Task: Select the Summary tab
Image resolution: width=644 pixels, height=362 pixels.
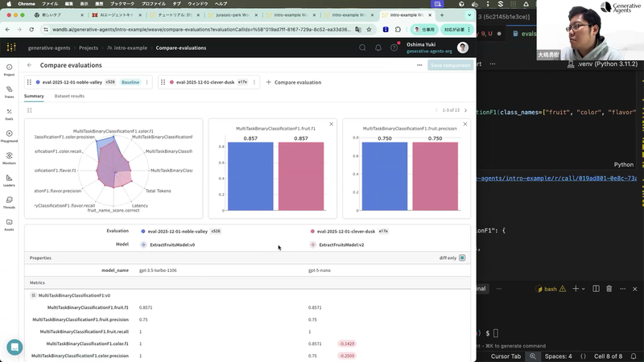Action: pos(34,96)
